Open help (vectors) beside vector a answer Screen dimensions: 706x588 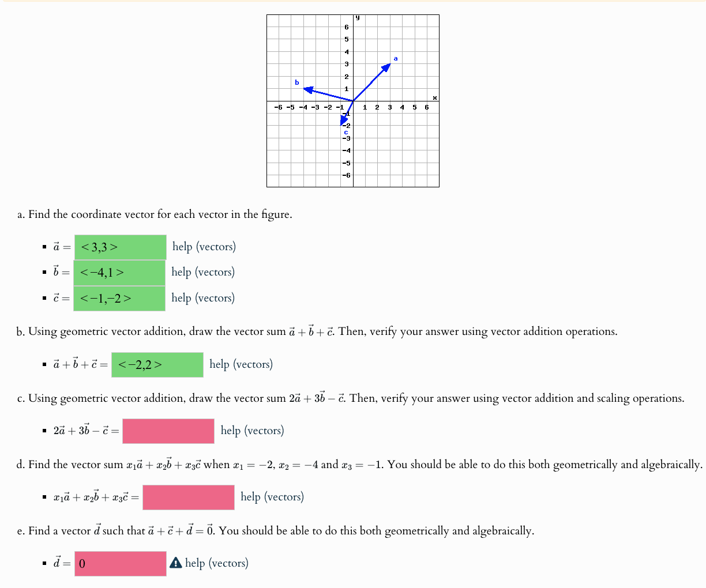pyautogui.click(x=204, y=246)
